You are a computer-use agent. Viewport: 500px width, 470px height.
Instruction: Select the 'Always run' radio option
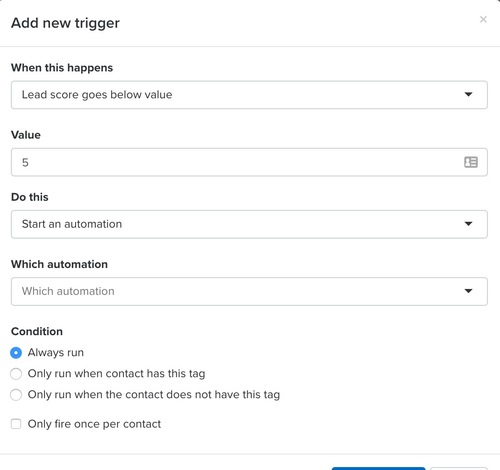click(x=16, y=353)
